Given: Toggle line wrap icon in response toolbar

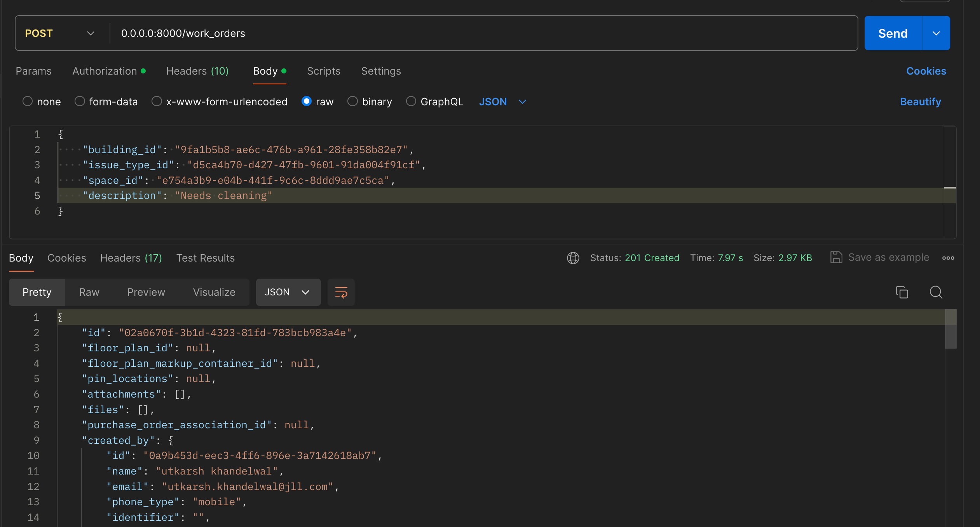Looking at the screenshot, I should (x=341, y=292).
